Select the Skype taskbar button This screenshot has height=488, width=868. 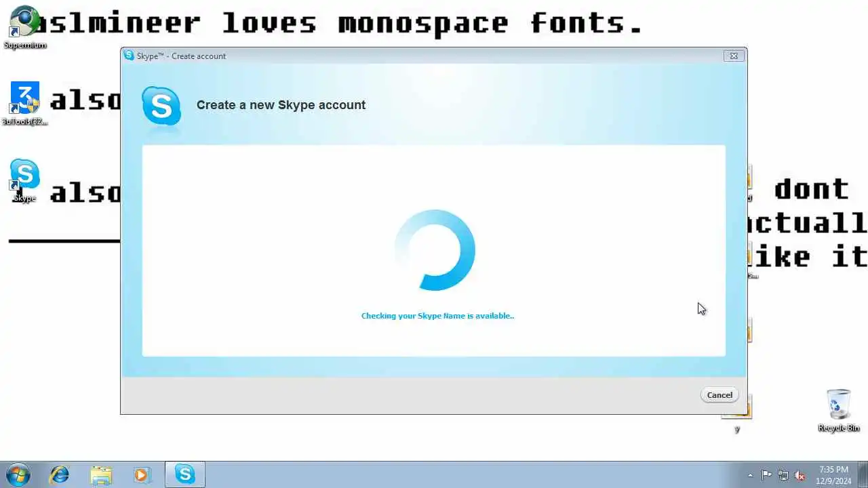tap(185, 474)
